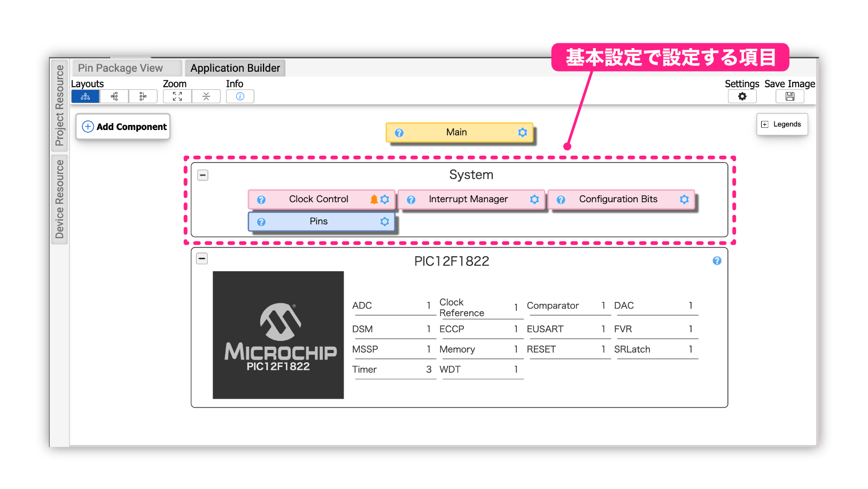Click the zoom expand arrows icon
868x489 pixels.
click(x=177, y=96)
